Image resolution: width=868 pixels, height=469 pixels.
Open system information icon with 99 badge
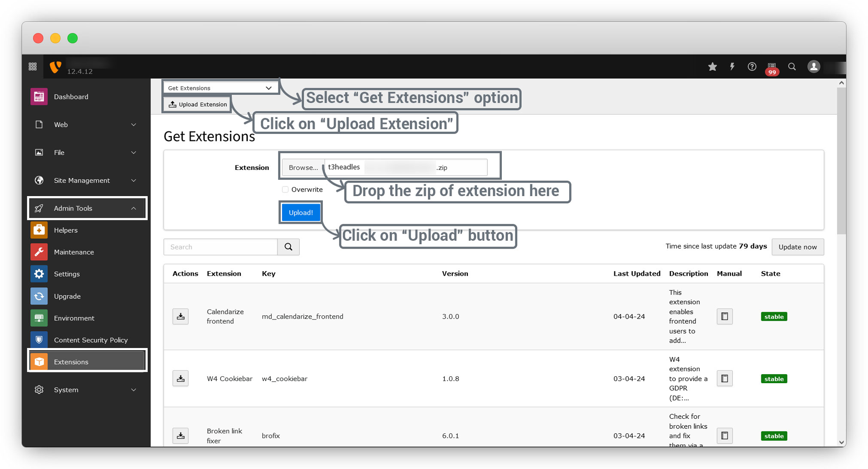click(772, 67)
